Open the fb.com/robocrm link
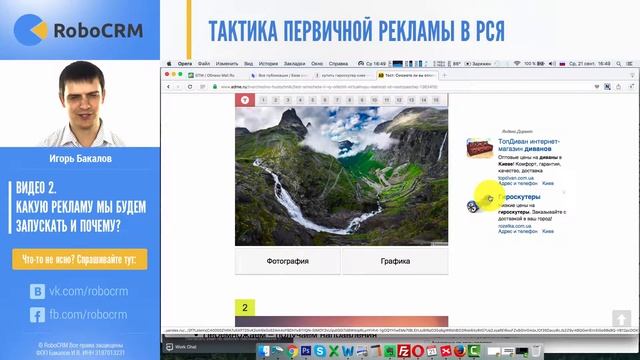The width and height of the screenshot is (640, 360). click(88, 315)
